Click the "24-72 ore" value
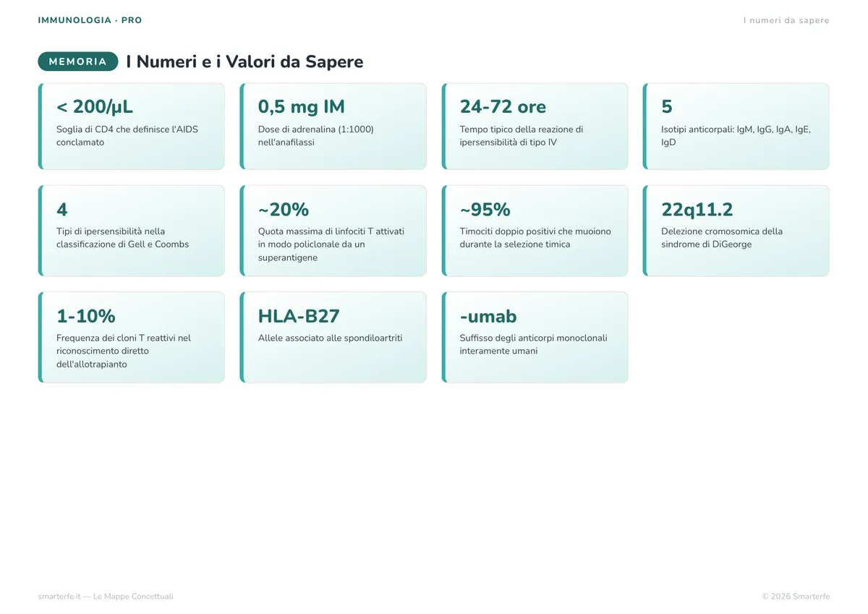This screenshot has width=868, height=614. click(x=503, y=107)
